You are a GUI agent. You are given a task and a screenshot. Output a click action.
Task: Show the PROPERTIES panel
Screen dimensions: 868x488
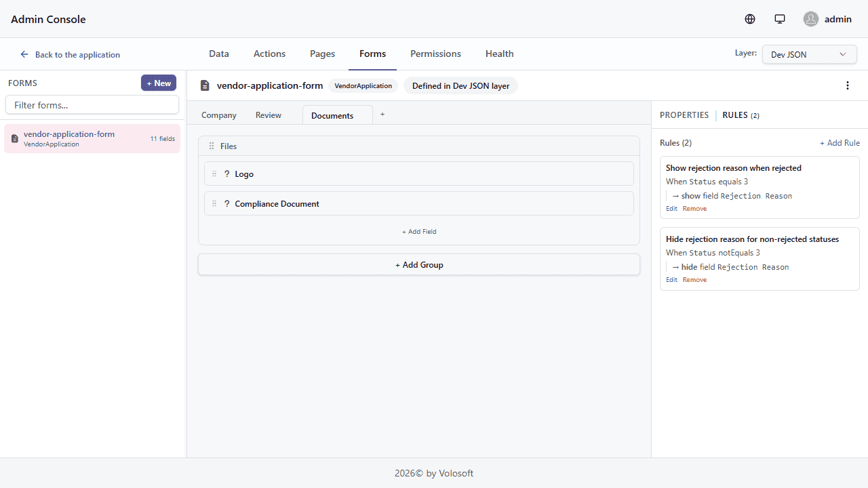tap(684, 115)
